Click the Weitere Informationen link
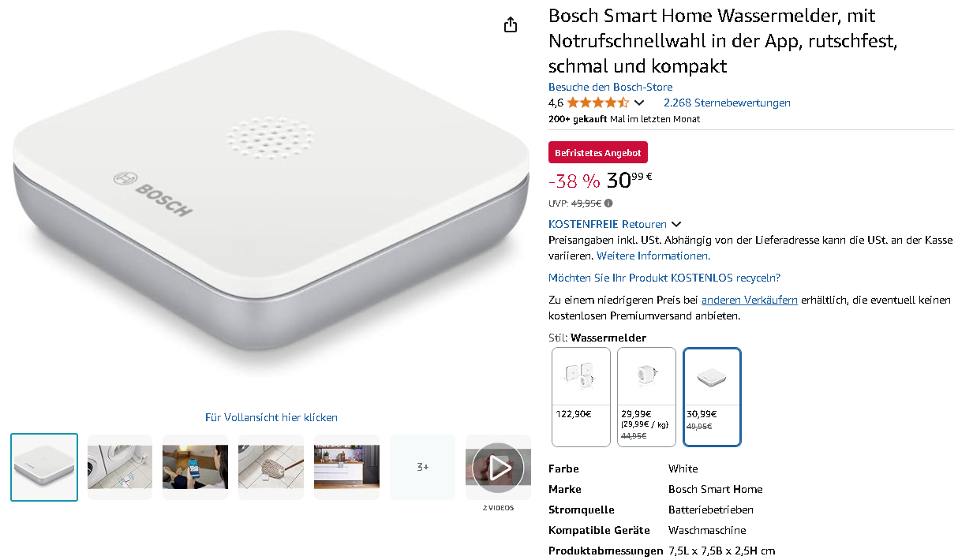The image size is (958, 560). pyautogui.click(x=653, y=256)
